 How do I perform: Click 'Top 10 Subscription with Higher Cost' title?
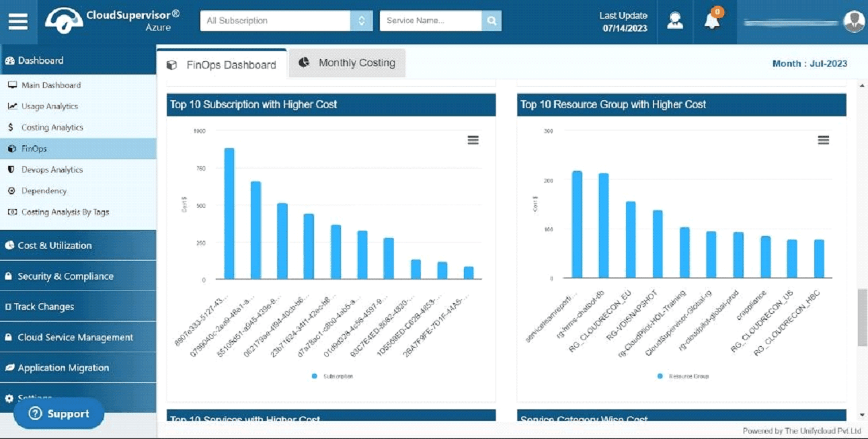253,104
